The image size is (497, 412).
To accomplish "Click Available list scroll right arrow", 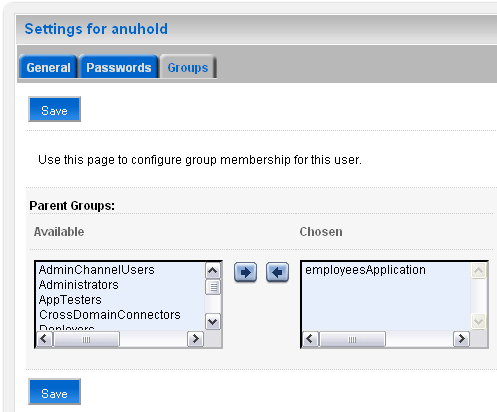I will pos(196,339).
